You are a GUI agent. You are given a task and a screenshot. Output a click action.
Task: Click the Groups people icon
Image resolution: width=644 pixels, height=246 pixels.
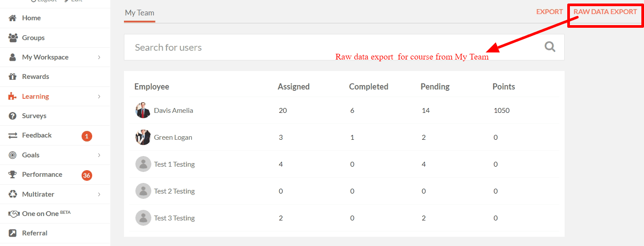pyautogui.click(x=13, y=37)
